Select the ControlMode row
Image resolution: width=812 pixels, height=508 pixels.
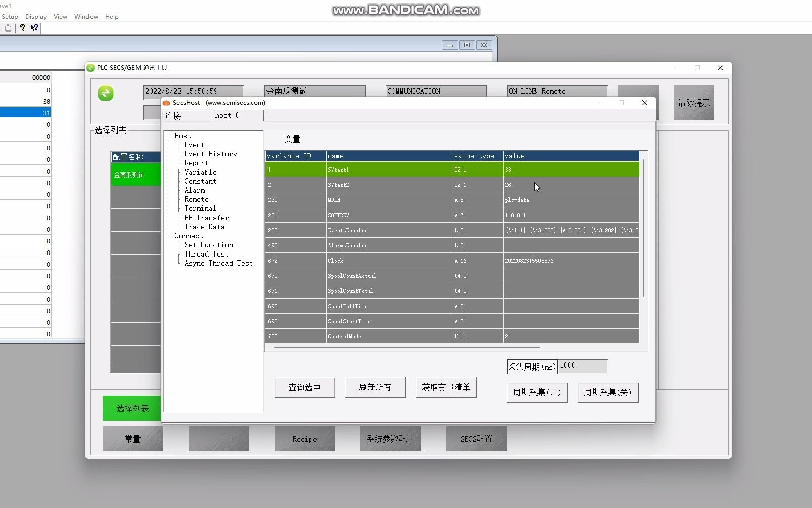coord(452,336)
